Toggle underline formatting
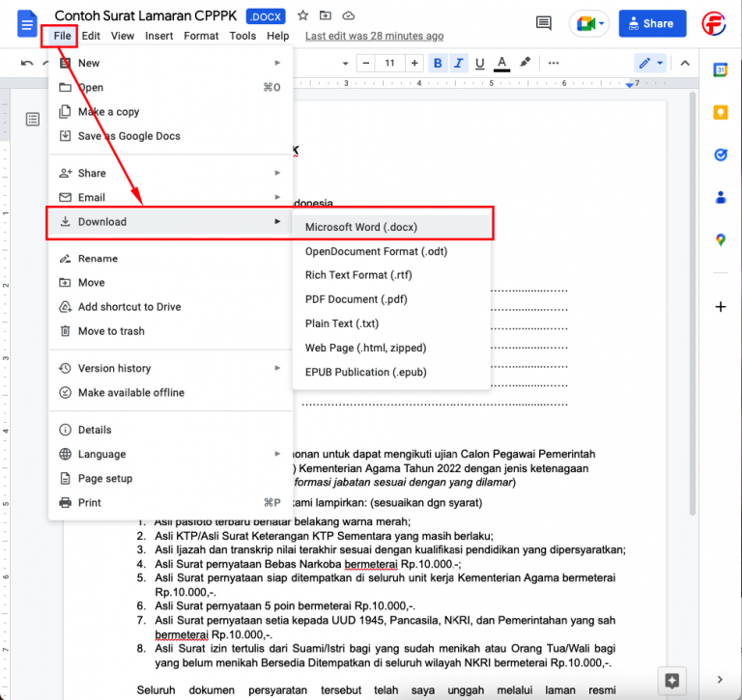This screenshot has width=742, height=700. coord(479,64)
